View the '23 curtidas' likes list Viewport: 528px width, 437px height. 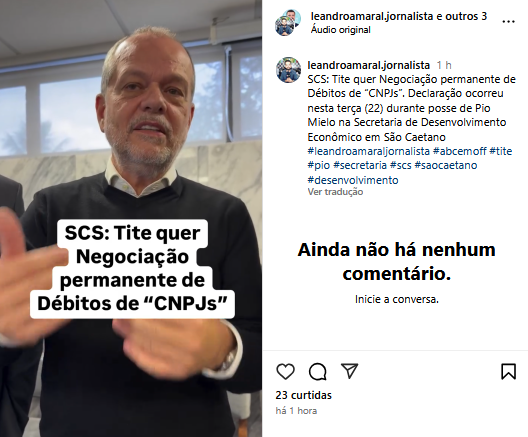click(303, 395)
